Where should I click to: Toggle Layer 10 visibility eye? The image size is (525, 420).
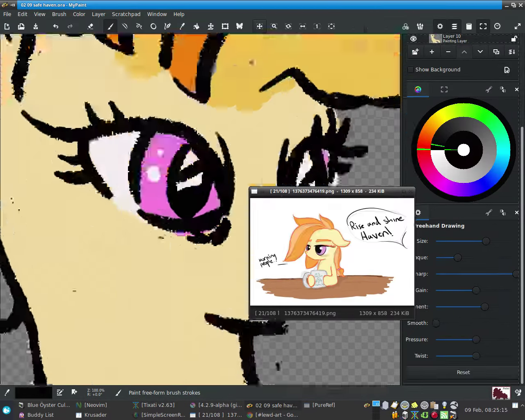(413, 39)
